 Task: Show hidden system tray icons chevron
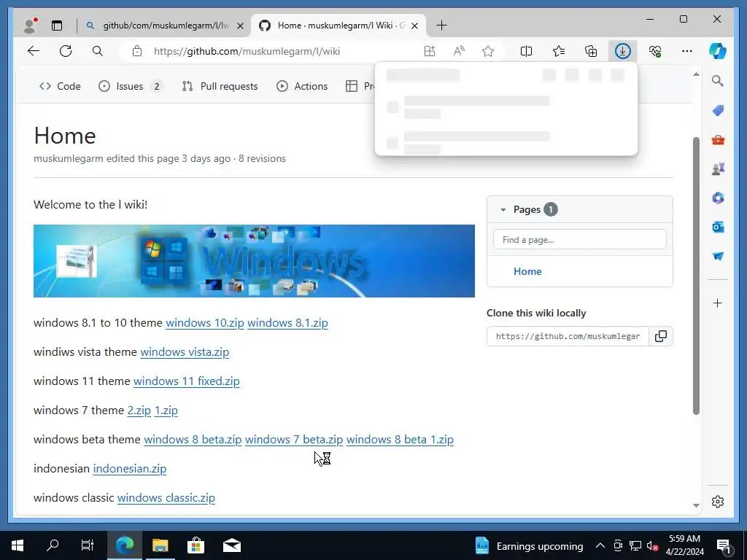[600, 545]
